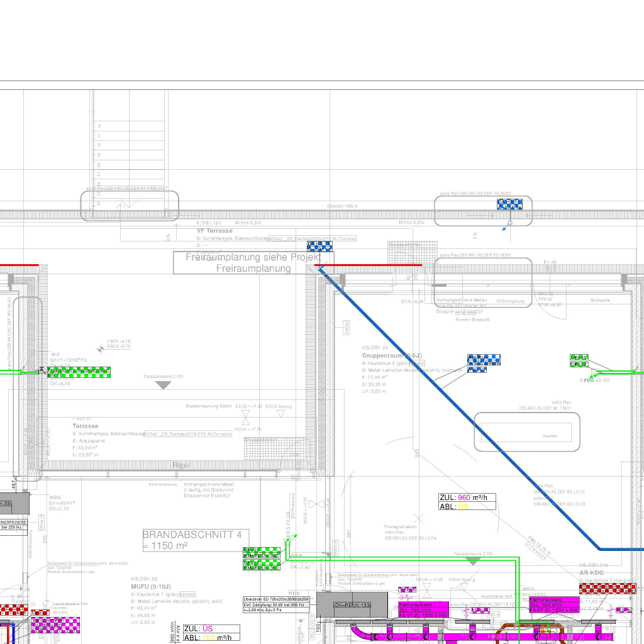Click area value 'F: 33,99 m²'

[85, 448]
